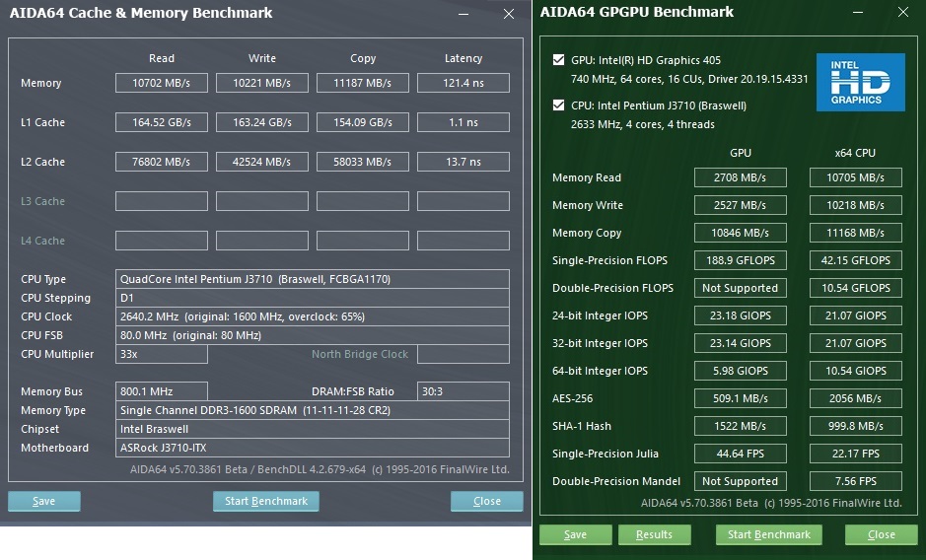The width and height of the screenshot is (926, 560).
Task: Click L1 Cache Write value 163.24 GB/s
Action: tap(262, 122)
